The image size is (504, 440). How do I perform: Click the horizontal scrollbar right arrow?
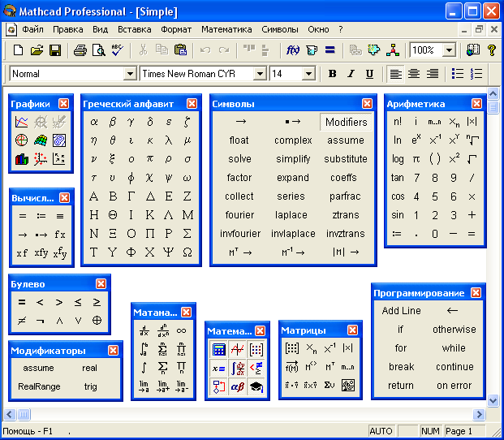point(479,414)
